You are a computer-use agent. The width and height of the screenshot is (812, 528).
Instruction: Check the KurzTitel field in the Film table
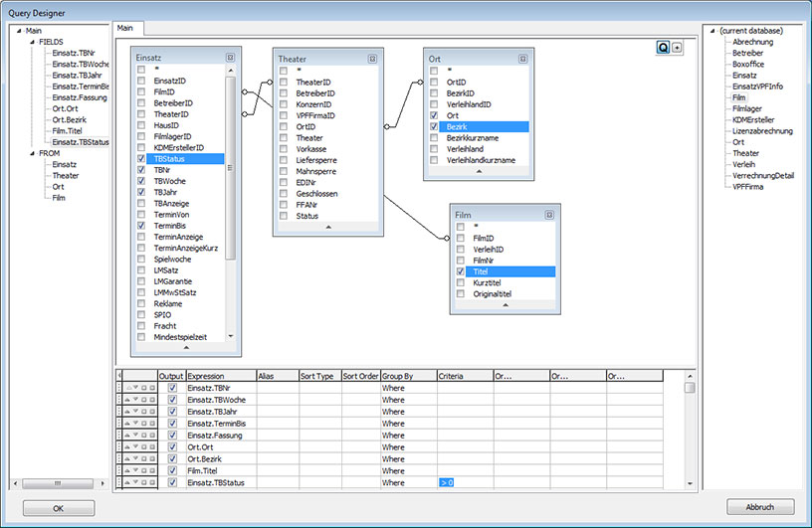(x=461, y=282)
